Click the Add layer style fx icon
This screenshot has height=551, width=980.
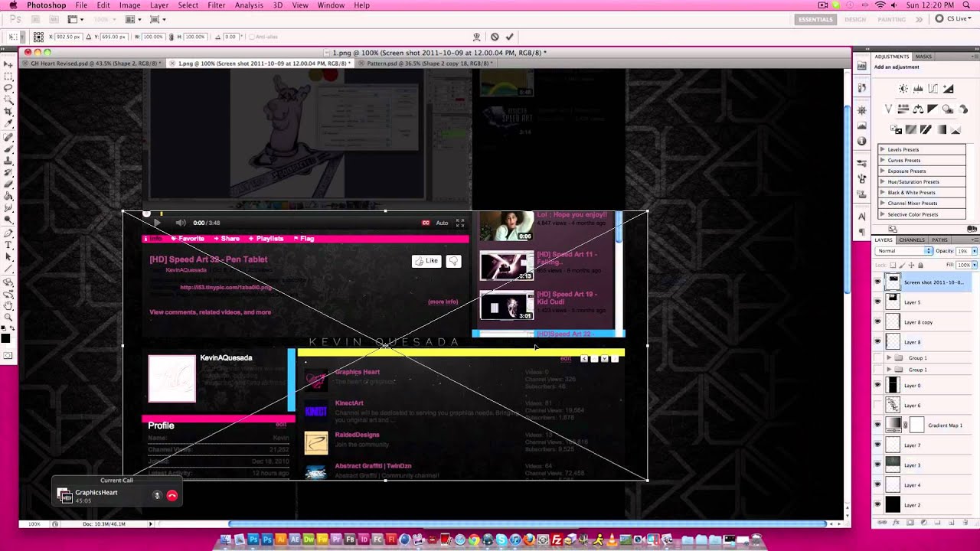[x=897, y=523]
